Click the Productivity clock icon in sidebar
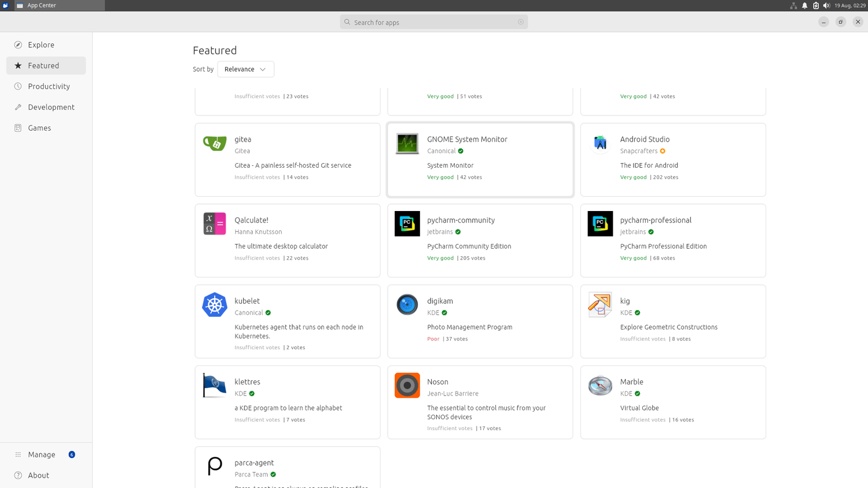This screenshot has width=868, height=488. tap(18, 86)
